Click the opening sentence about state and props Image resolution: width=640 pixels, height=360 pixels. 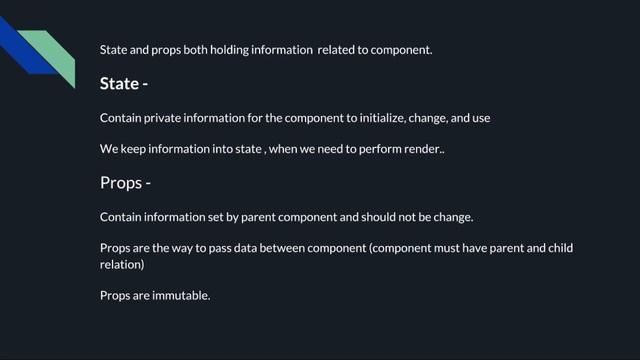pos(266,50)
